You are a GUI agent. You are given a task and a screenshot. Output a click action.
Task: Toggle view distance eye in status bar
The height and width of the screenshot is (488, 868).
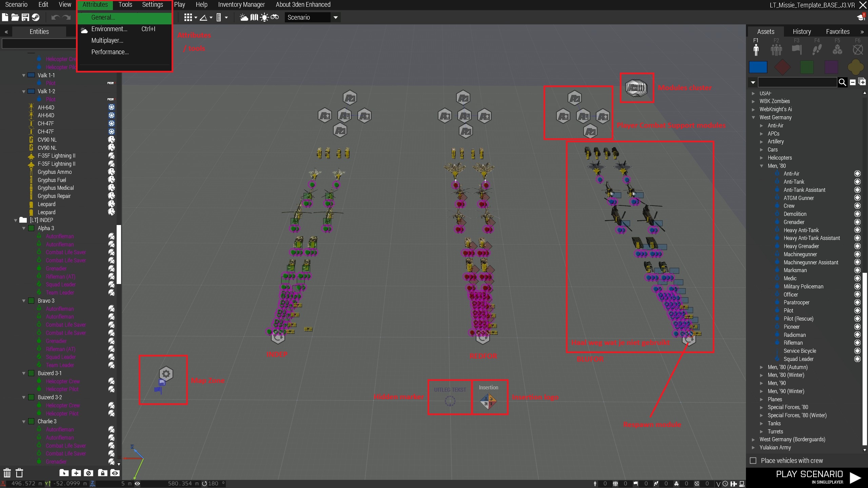(137, 484)
